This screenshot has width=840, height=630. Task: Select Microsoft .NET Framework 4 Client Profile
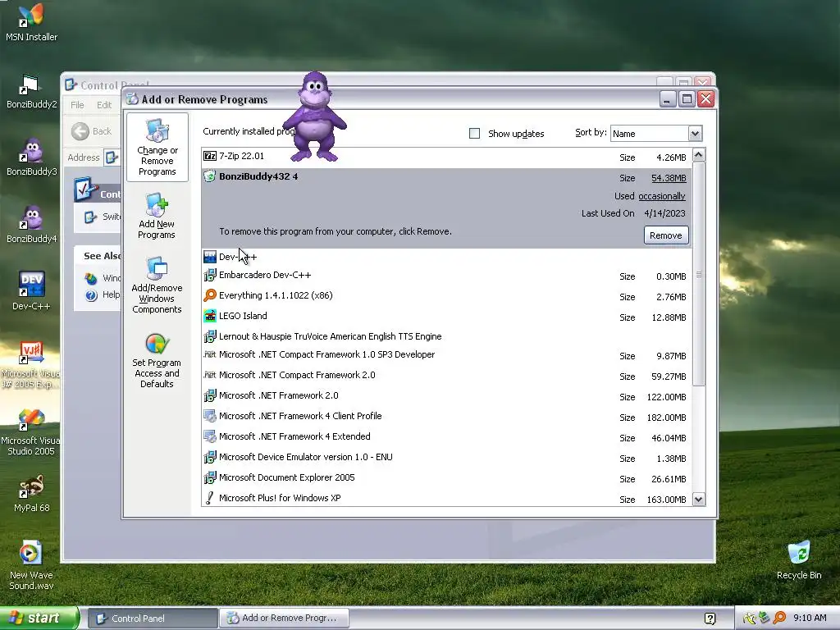447,416
